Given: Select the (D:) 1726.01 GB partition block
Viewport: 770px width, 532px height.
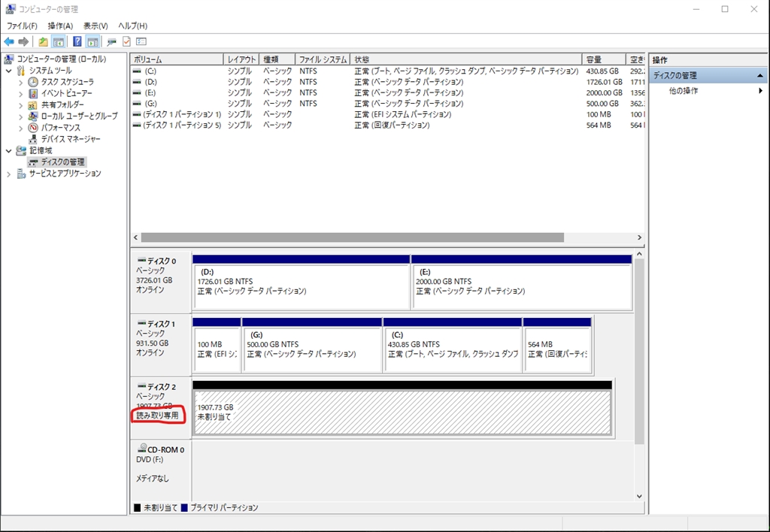Looking at the screenshot, I should [301, 283].
